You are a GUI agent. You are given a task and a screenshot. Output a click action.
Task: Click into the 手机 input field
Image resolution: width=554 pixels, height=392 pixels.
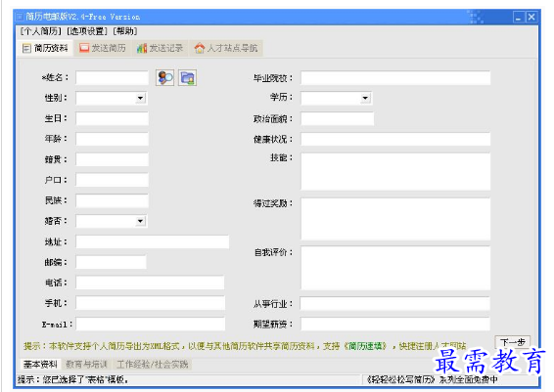[x=150, y=303]
